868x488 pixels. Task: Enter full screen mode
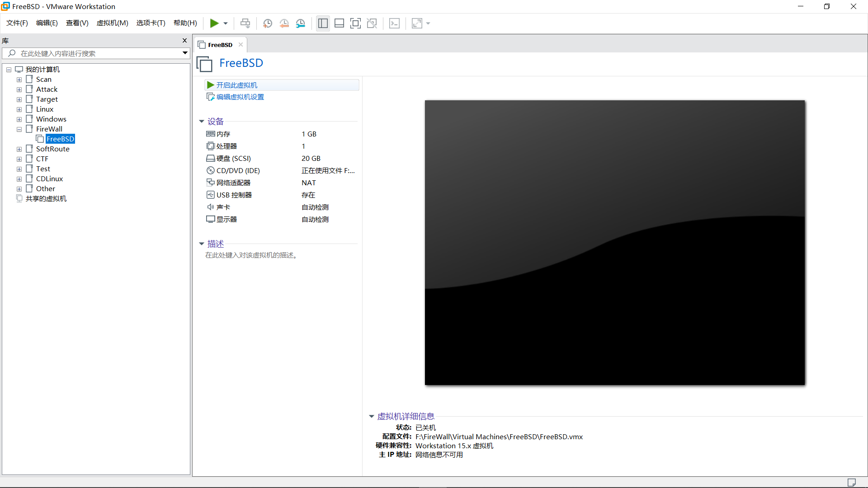pos(356,23)
